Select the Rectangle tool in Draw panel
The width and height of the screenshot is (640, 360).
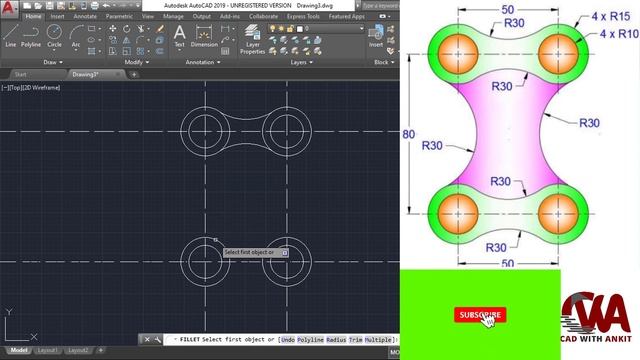[x=91, y=29]
